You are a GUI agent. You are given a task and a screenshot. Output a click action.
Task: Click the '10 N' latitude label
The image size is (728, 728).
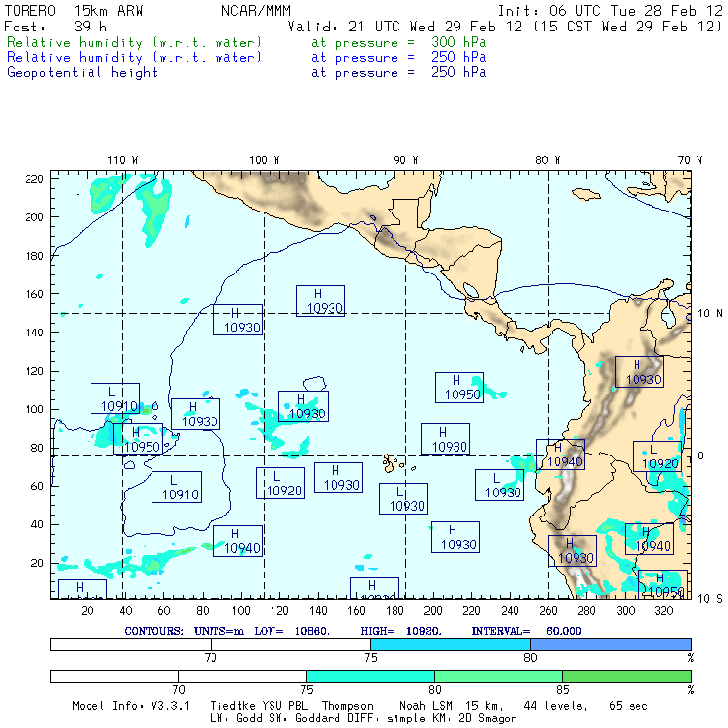[710, 313]
